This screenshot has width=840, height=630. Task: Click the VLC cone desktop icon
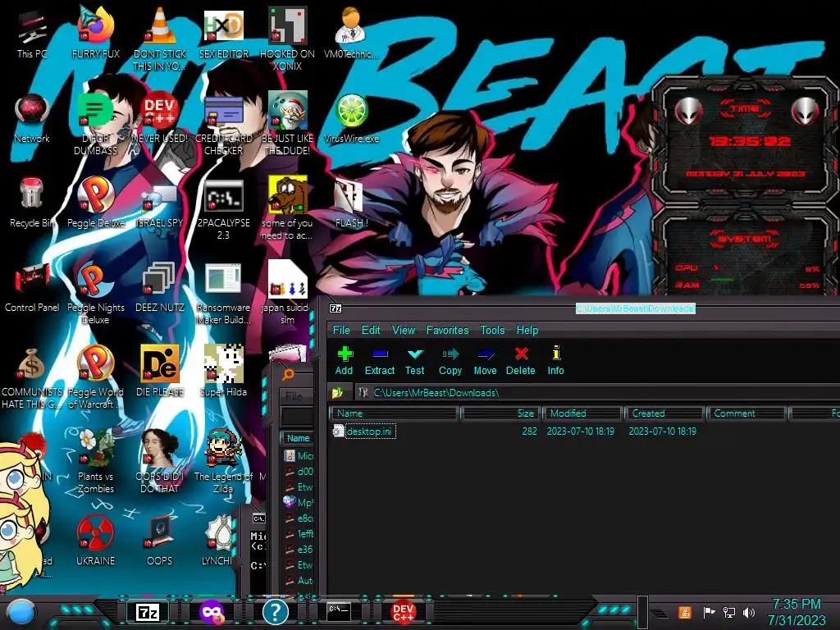pyautogui.click(x=160, y=39)
